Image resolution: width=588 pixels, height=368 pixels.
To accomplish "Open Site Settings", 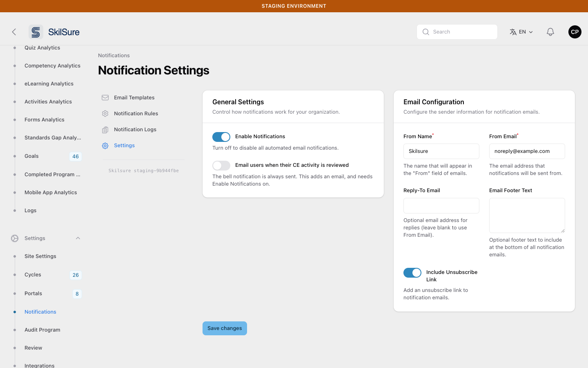I will pyautogui.click(x=40, y=256).
